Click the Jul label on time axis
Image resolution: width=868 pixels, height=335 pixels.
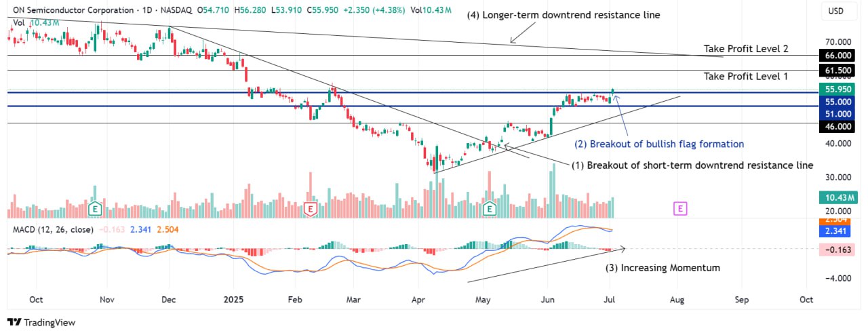tap(609, 299)
